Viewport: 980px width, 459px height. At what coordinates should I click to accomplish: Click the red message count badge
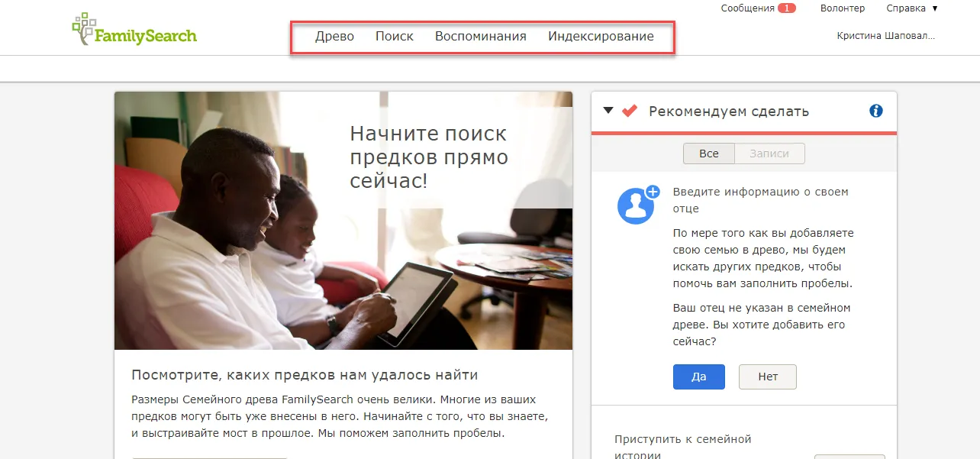coord(787,8)
